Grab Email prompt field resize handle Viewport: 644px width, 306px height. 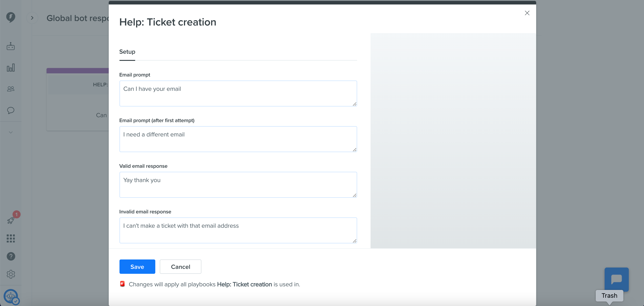354,104
